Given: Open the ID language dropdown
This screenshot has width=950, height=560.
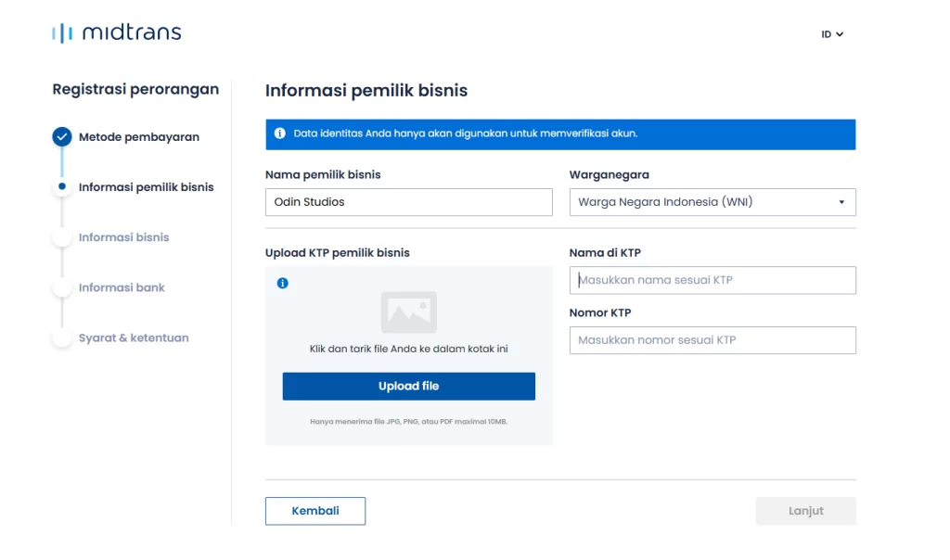Looking at the screenshot, I should click(832, 34).
